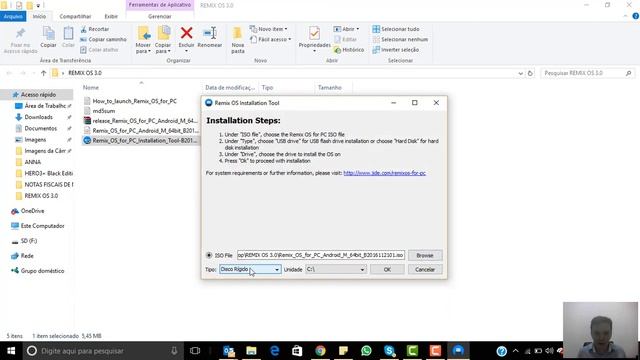Open REMIX OS 3.0 folder in sidebar
640x360 pixels.
tap(41, 196)
